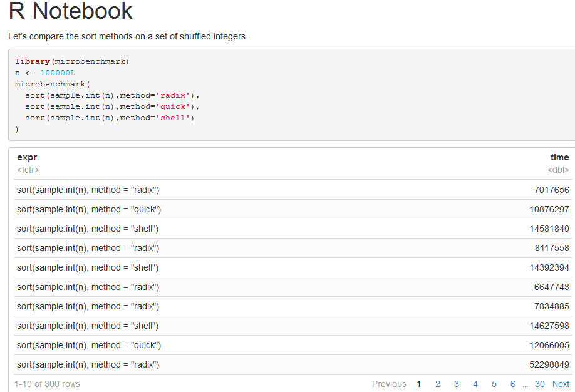Click inside the microbenchmark code block
575x392 pixels.
[x=251, y=95]
